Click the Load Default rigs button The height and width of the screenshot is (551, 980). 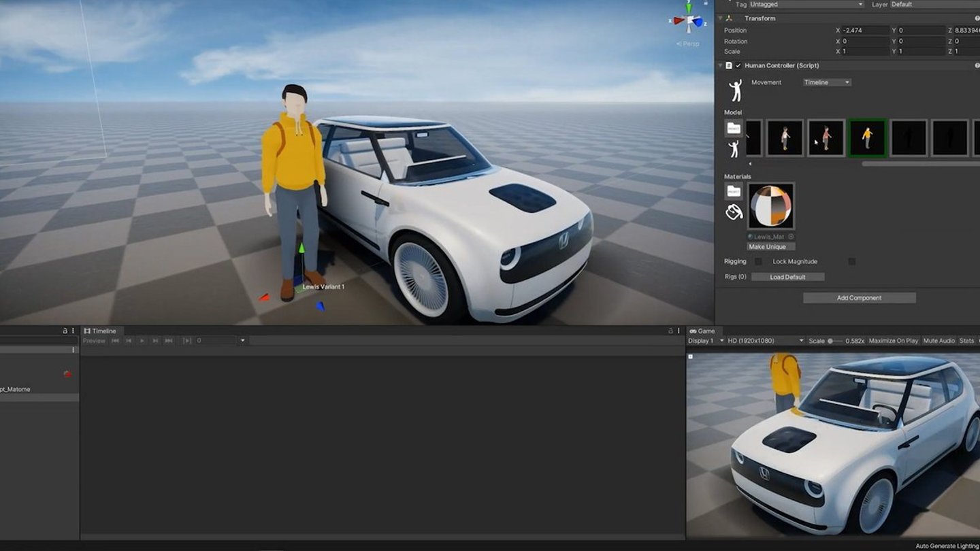(787, 277)
